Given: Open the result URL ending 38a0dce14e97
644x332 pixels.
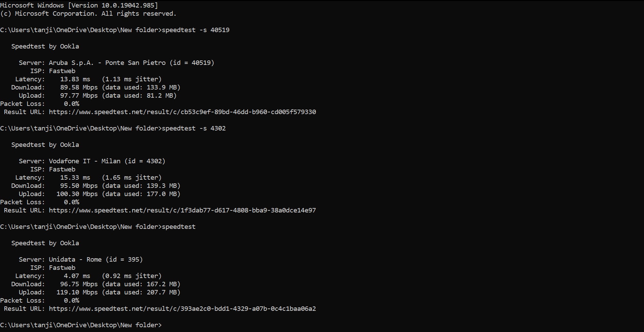Looking at the screenshot, I should (182, 210).
